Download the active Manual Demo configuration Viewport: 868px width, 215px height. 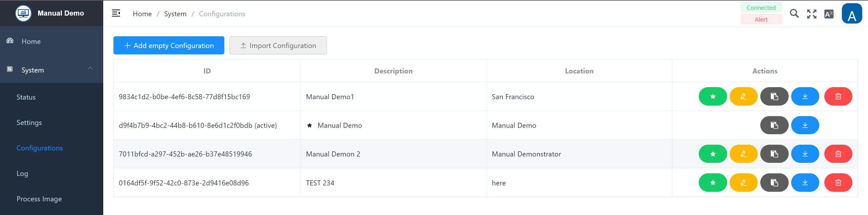(x=805, y=126)
